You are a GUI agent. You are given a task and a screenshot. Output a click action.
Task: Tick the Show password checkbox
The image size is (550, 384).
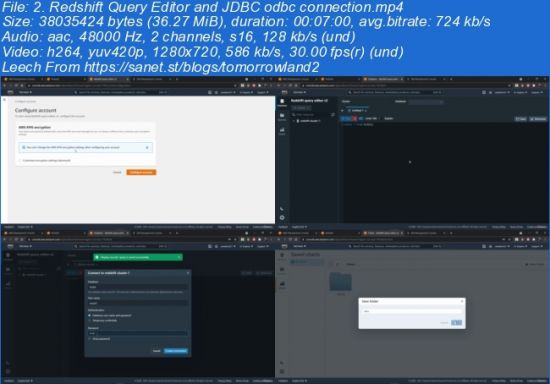pyautogui.click(x=89, y=339)
